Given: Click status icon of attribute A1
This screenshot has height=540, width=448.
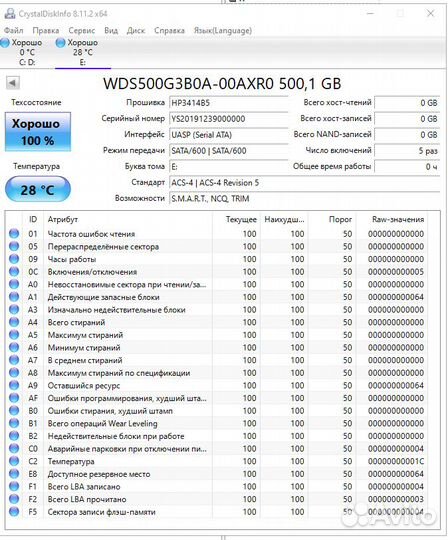Looking at the screenshot, I should pyautogui.click(x=14, y=297).
